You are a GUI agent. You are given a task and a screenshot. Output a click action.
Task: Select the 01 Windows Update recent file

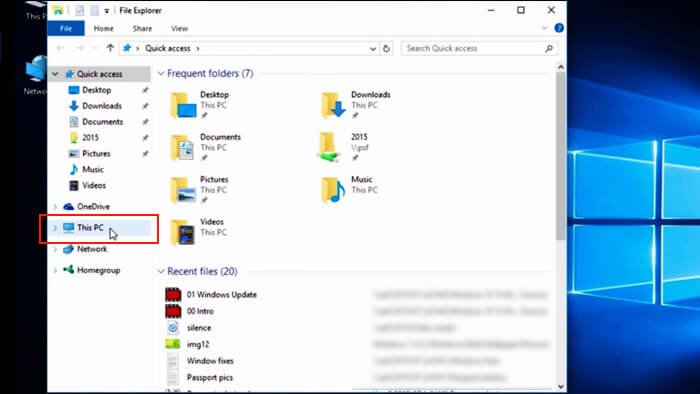tap(222, 294)
